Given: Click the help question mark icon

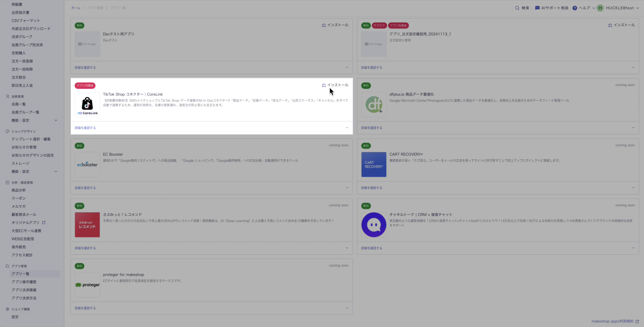Looking at the screenshot, I should tap(575, 8).
